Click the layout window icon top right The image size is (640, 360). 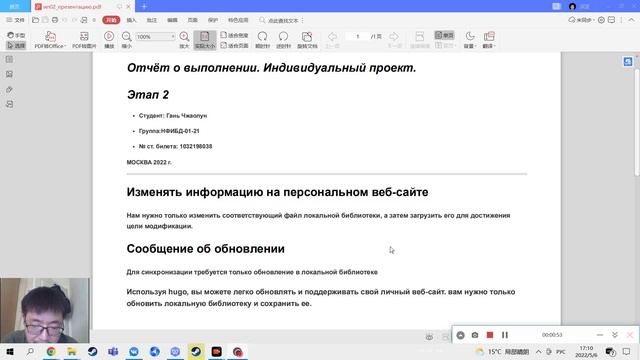point(611,20)
